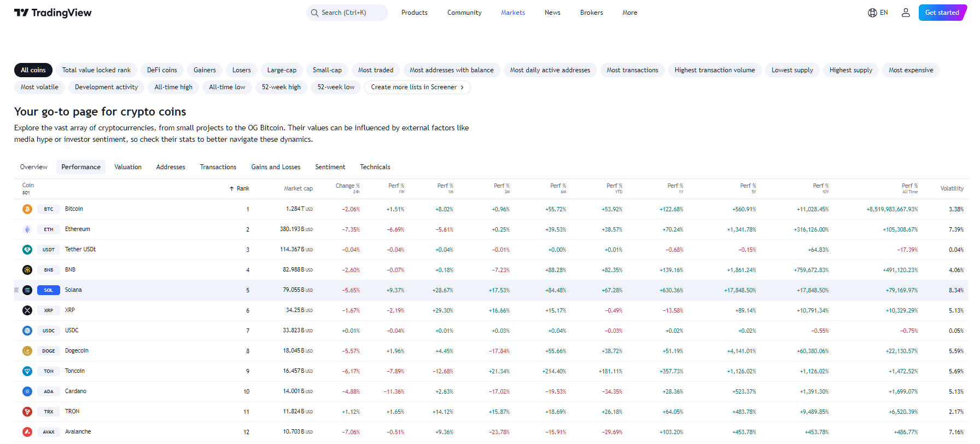Click the Bitcoin coin icon
This screenshot has height=444, width=980.
(x=27, y=209)
